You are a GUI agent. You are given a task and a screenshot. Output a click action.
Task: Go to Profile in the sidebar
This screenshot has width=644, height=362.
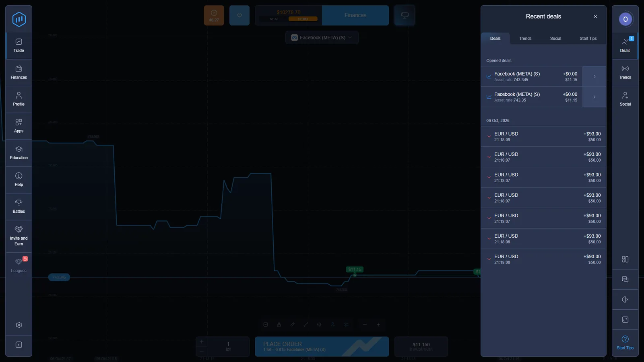pos(19,99)
